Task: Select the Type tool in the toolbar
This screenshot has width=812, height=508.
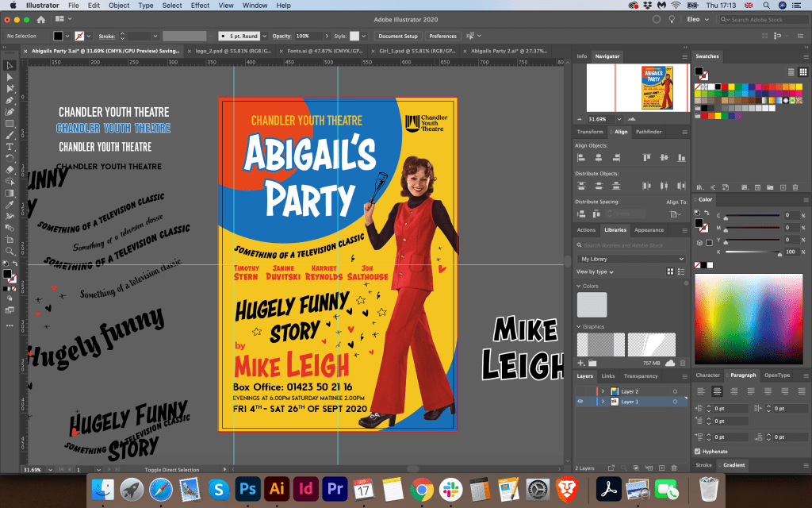Action: 10,147
